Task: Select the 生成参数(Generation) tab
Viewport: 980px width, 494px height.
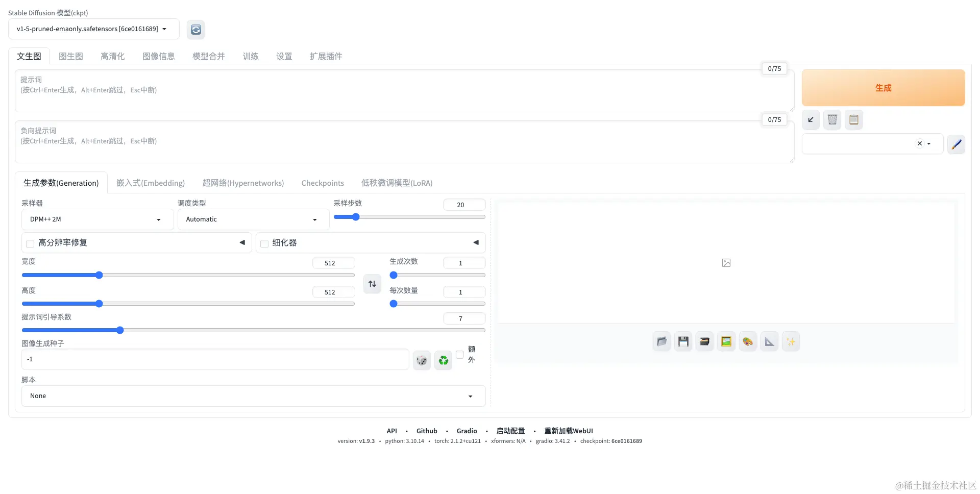Action: point(61,183)
